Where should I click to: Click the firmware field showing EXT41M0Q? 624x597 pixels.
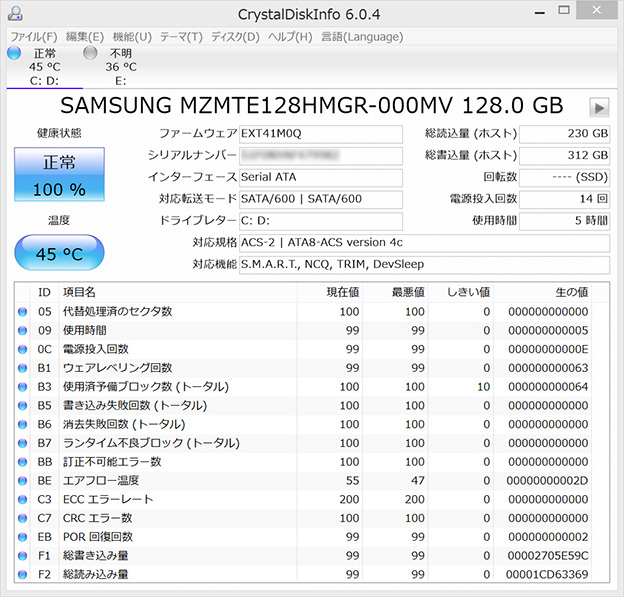coord(320,133)
